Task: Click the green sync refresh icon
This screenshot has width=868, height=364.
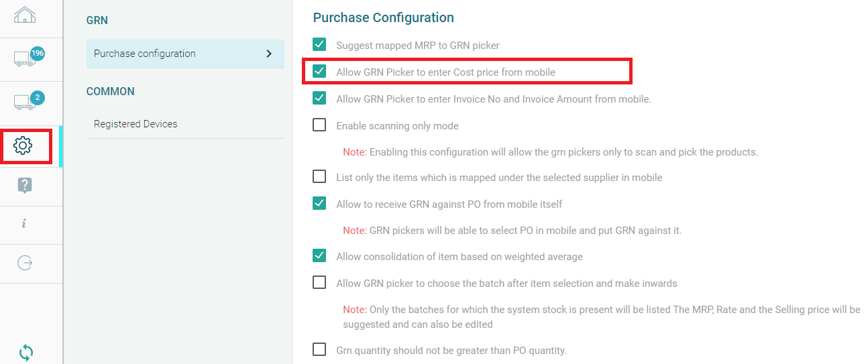Action: tap(26, 351)
